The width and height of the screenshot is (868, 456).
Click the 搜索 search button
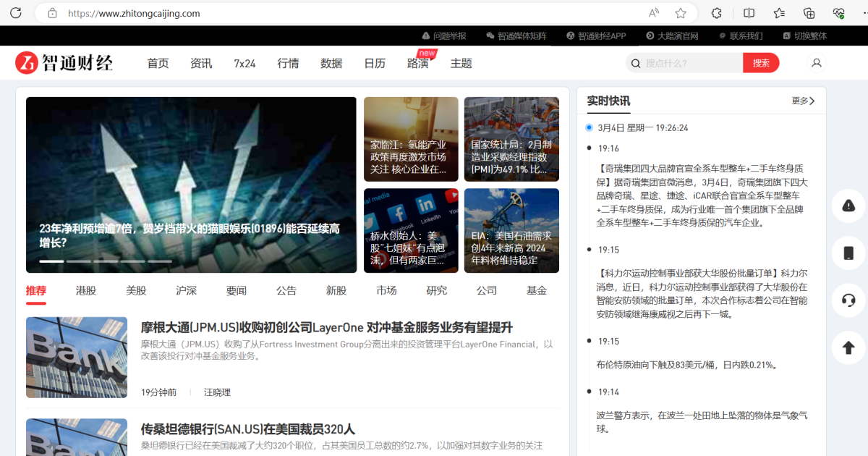[x=761, y=63]
